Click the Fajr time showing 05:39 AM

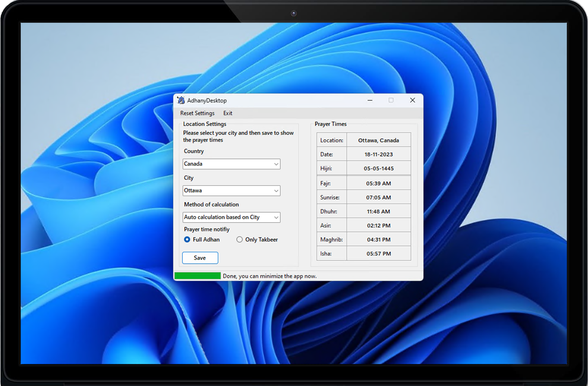378,183
